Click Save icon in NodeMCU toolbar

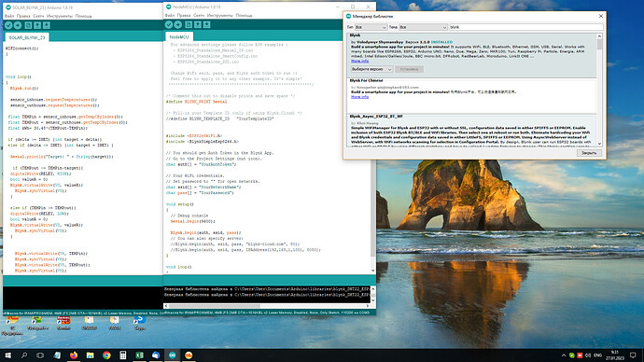pos(206,24)
